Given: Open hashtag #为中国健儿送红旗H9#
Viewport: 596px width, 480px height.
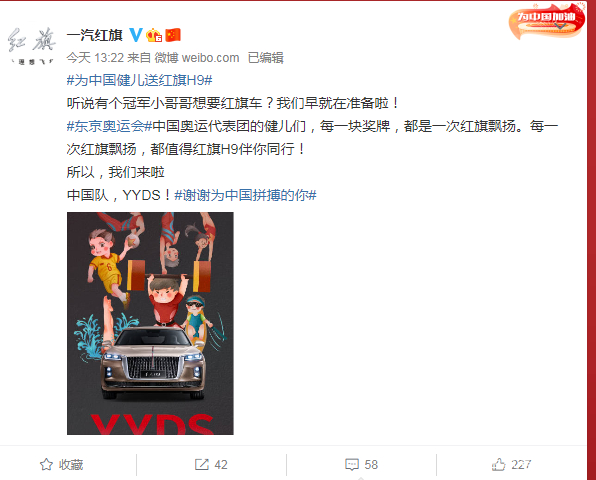Looking at the screenshot, I should (x=139, y=80).
